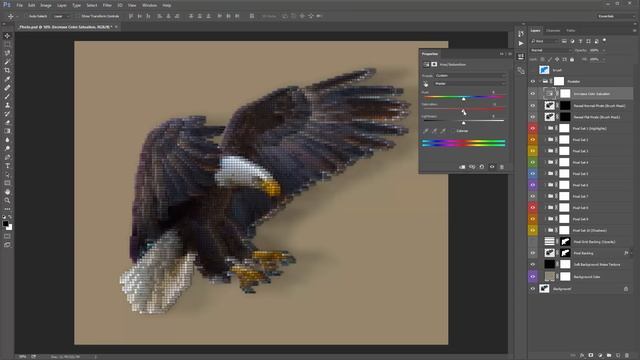The image size is (640, 360).
Task: Click the view previous state icon in Properties
Action: pos(472,167)
